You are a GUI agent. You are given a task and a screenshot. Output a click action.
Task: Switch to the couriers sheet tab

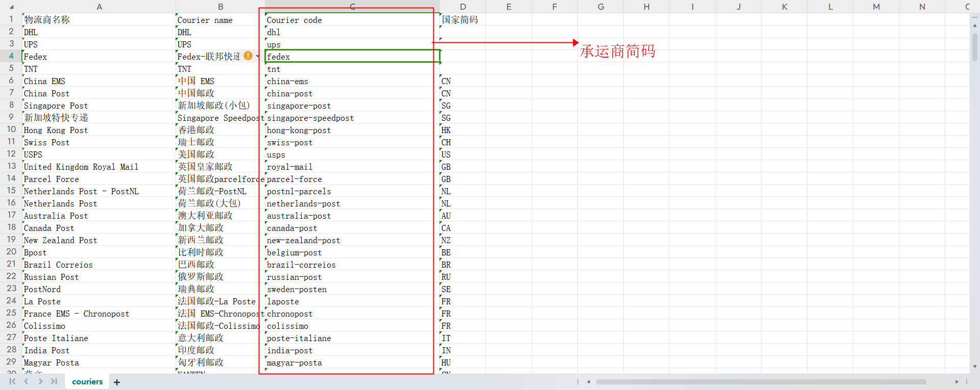87,381
